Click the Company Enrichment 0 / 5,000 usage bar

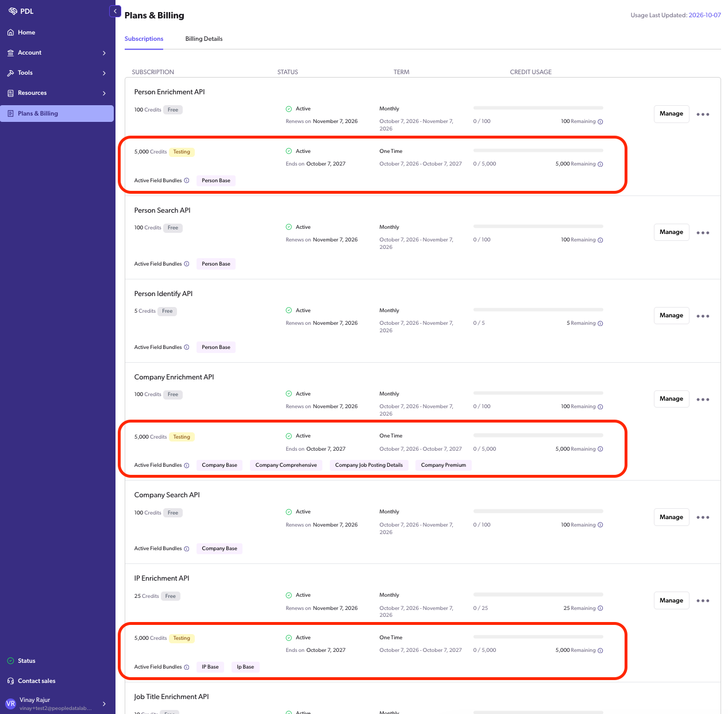(x=538, y=435)
